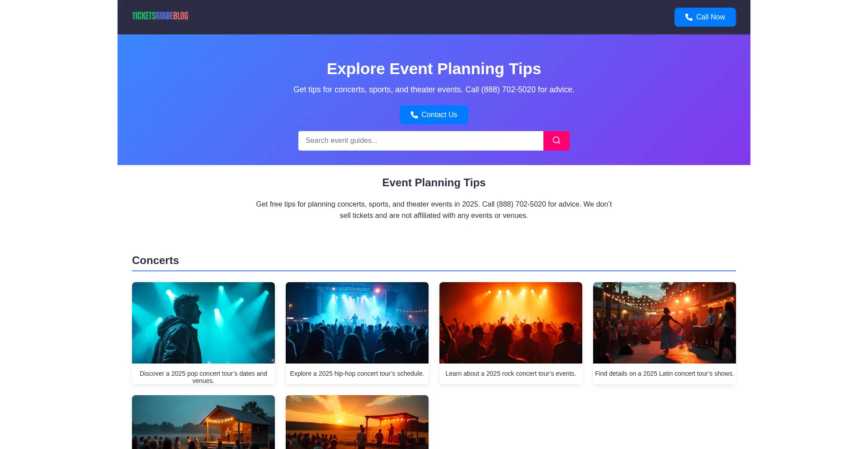Click the Call Now button
Screen dimensions: 868x449
(705, 17)
